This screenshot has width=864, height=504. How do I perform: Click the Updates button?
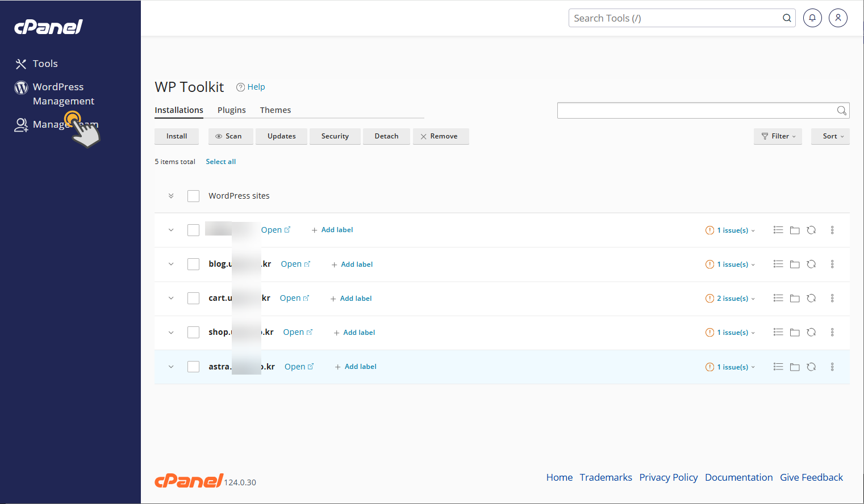[x=281, y=136]
